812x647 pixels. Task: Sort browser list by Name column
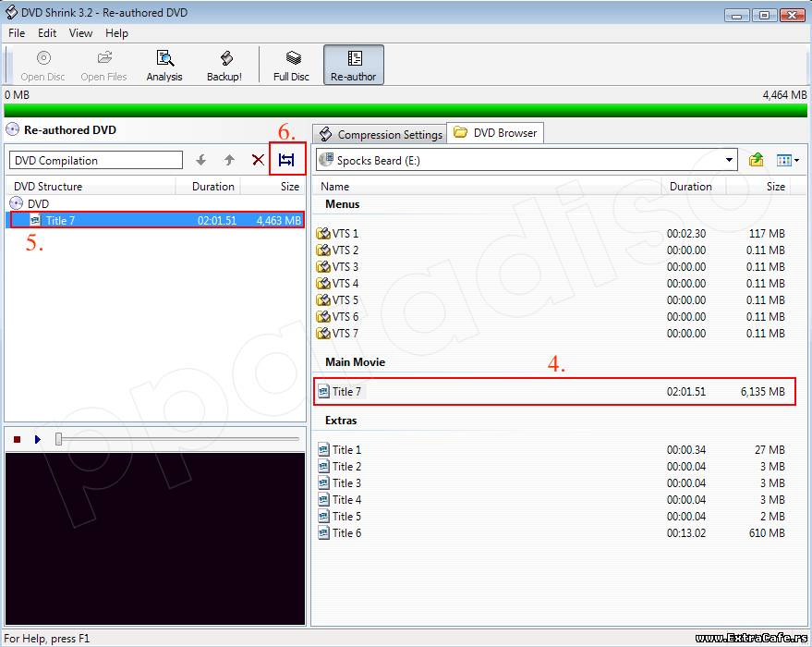tap(487, 187)
